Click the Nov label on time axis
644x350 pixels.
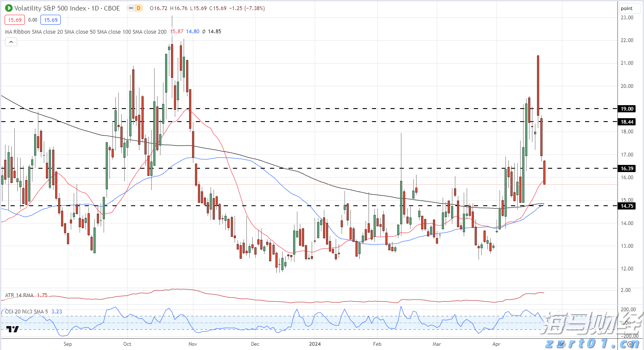[x=192, y=344]
